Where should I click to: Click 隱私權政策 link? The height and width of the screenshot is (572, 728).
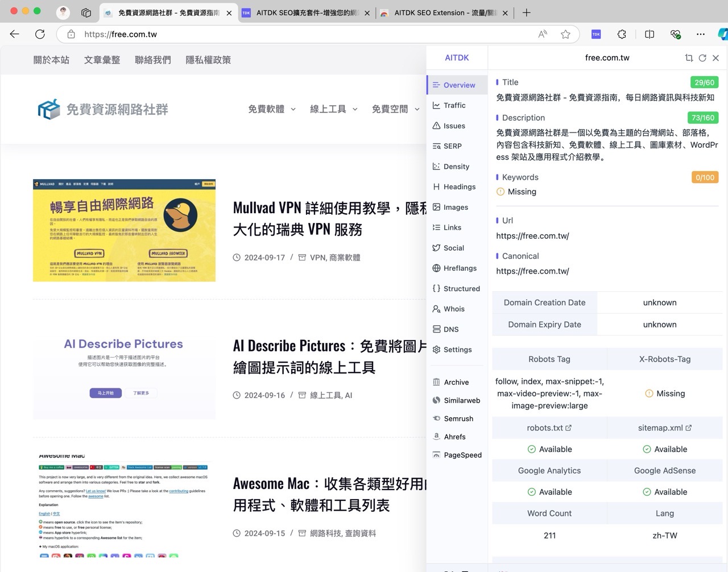click(208, 60)
